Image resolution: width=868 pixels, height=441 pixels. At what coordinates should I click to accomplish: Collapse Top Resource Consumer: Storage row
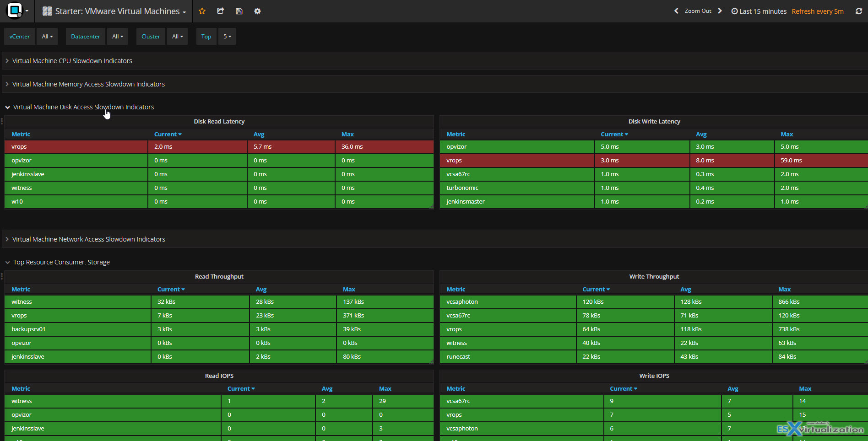61,262
